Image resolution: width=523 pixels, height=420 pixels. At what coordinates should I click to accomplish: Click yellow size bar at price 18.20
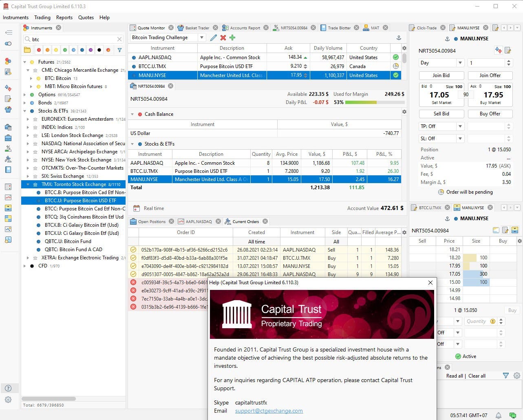470,258
